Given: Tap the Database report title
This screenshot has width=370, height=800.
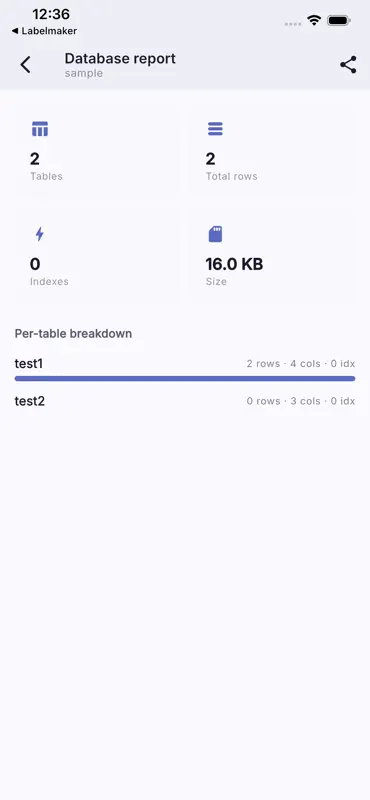Looking at the screenshot, I should click(120, 58).
